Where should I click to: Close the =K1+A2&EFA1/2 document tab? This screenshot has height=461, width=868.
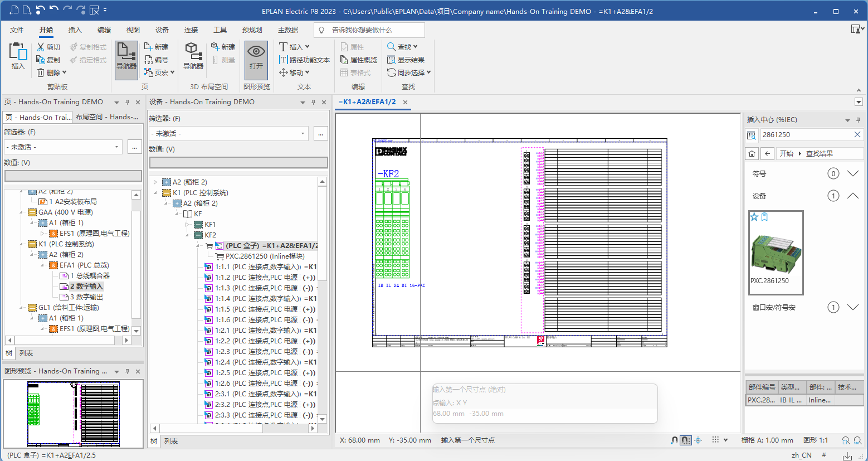click(x=405, y=102)
